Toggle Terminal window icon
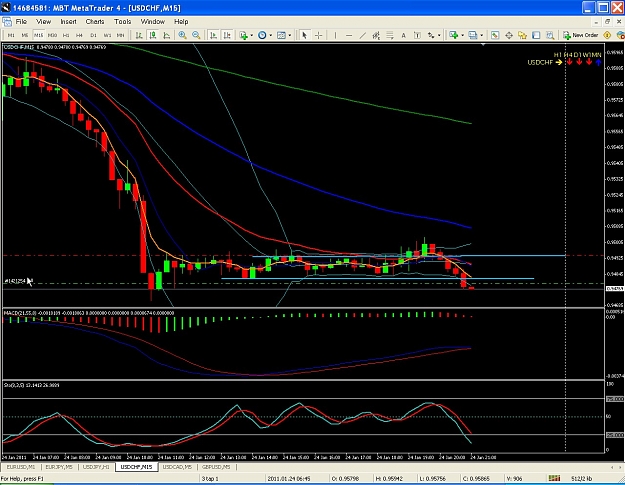Viewport: 625px width, 485px height. (x=537, y=35)
